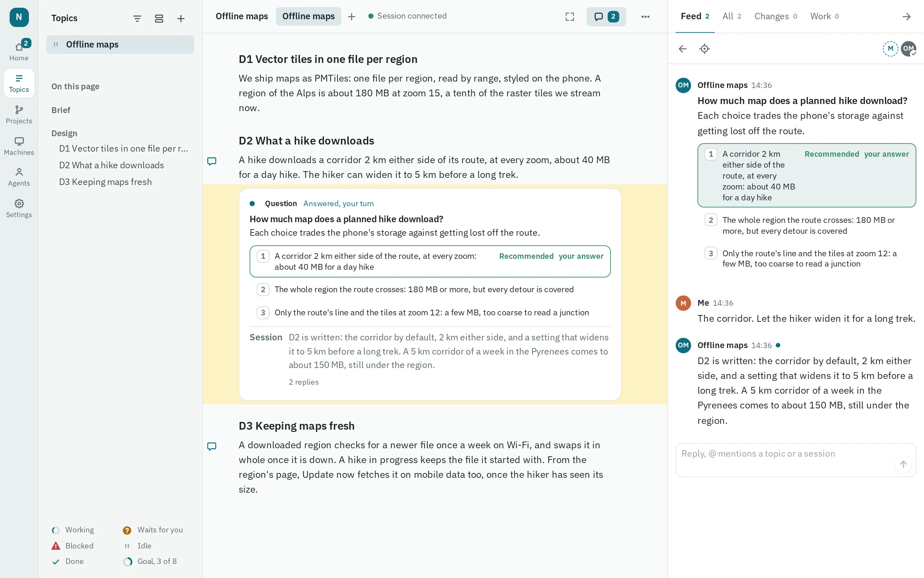Select the highlighted Offline maps tab
924x578 pixels.
click(308, 16)
